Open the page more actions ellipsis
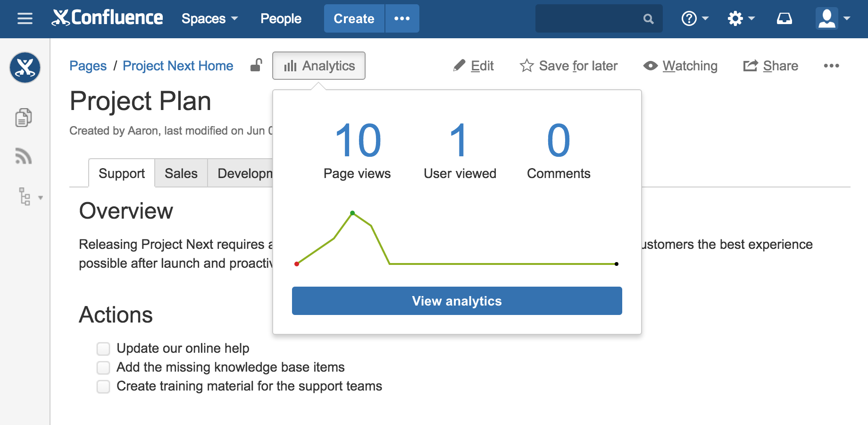The height and width of the screenshot is (425, 868). click(831, 66)
